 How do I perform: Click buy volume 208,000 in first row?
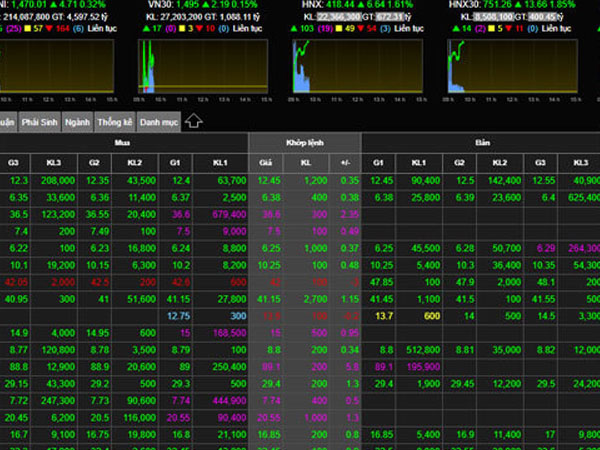(x=58, y=180)
